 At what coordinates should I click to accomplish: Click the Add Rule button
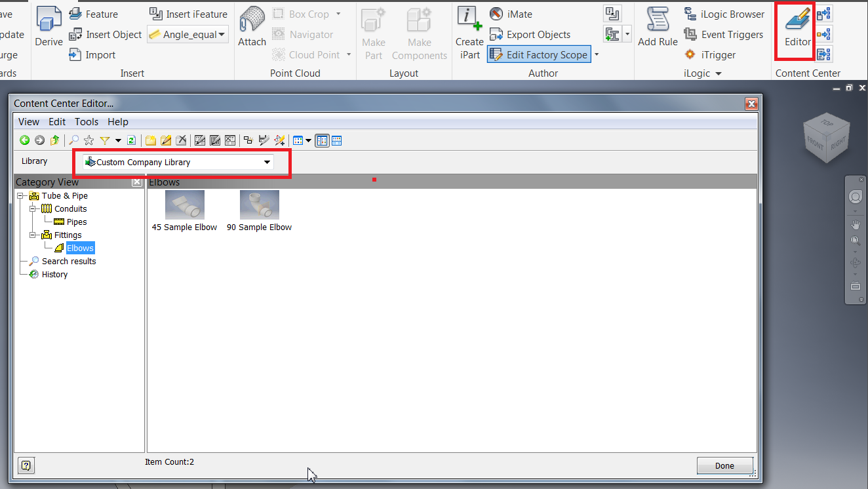tap(657, 26)
